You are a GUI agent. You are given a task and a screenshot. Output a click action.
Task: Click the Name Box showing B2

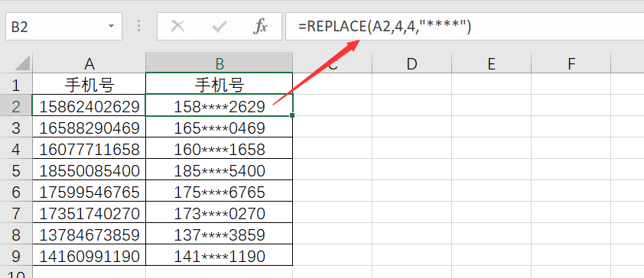pos(63,27)
